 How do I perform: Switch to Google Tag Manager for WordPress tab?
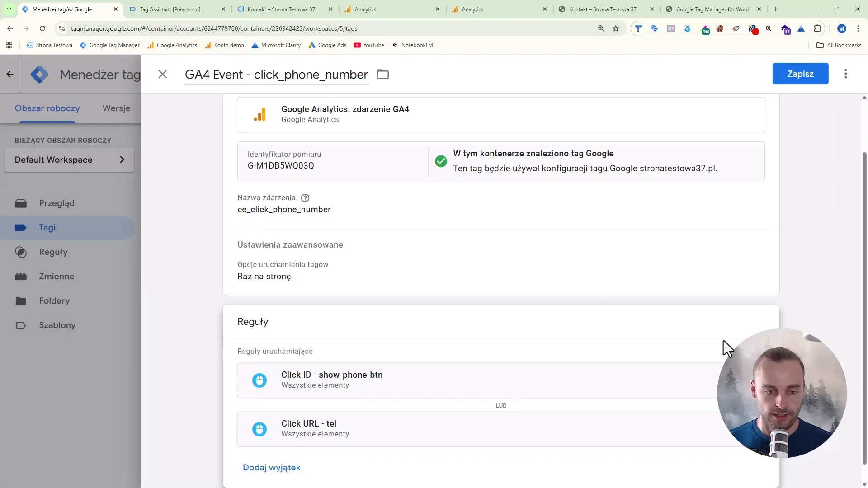point(712,9)
